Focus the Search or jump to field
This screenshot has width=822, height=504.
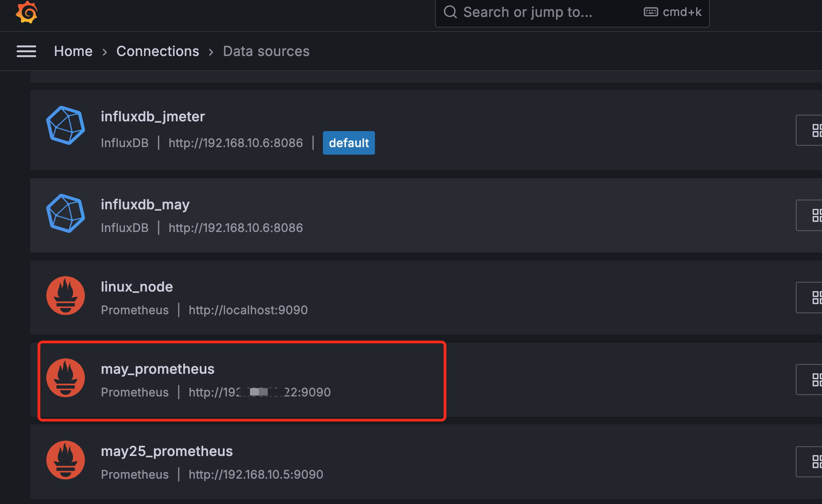(x=572, y=12)
